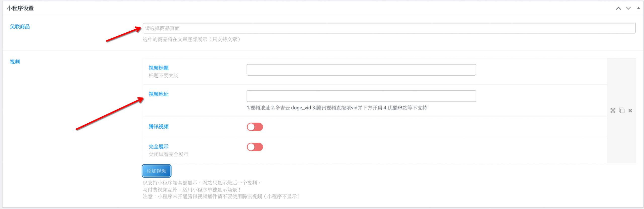This screenshot has height=209, width=644.
Task: Duplicate the video item with copy icon
Action: coord(622,111)
